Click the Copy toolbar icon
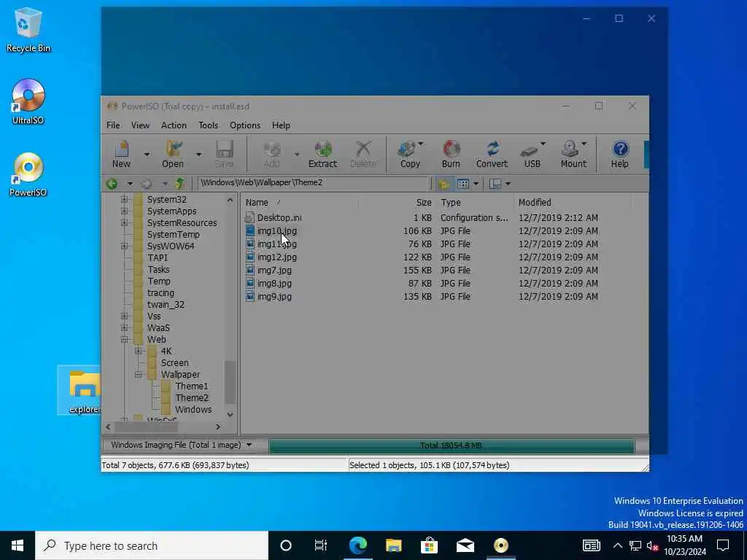747x560 pixels. [410, 154]
